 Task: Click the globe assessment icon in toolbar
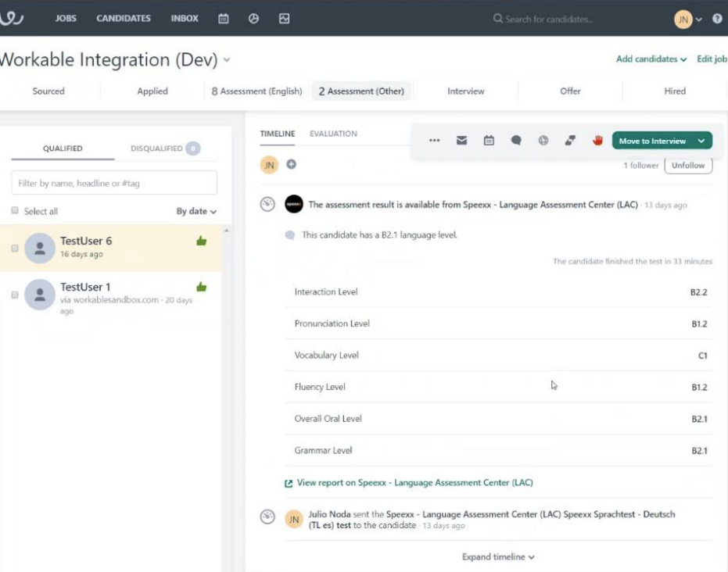pos(543,140)
